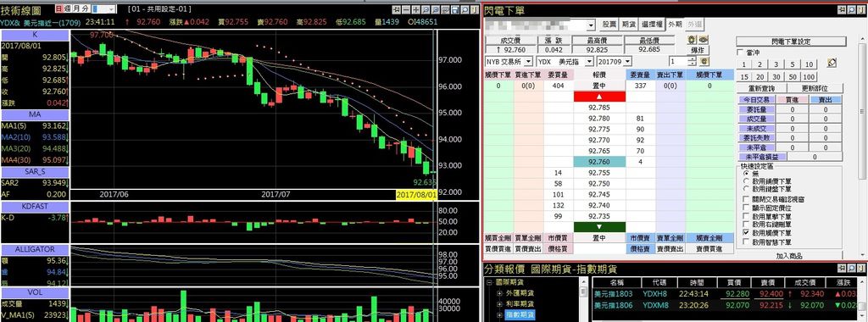The height and width of the screenshot is (322, 868).
Task: Click the minus icon in chart toolbar
Action: coord(406,10)
